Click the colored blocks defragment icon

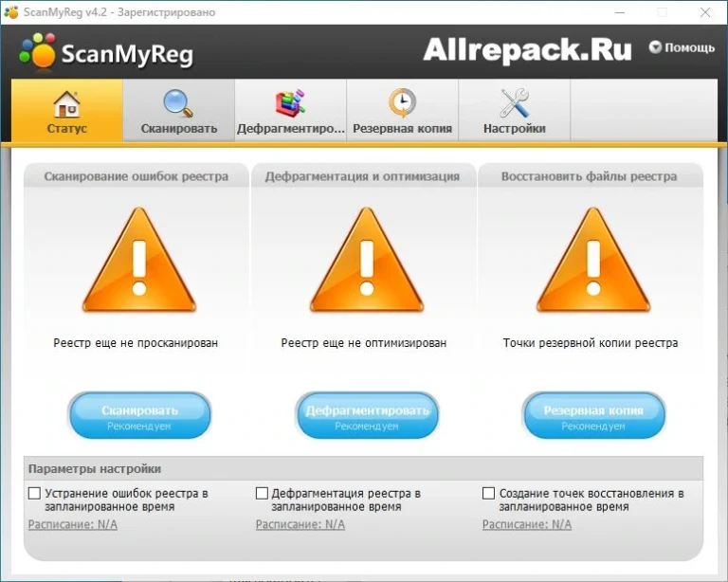coord(291,103)
